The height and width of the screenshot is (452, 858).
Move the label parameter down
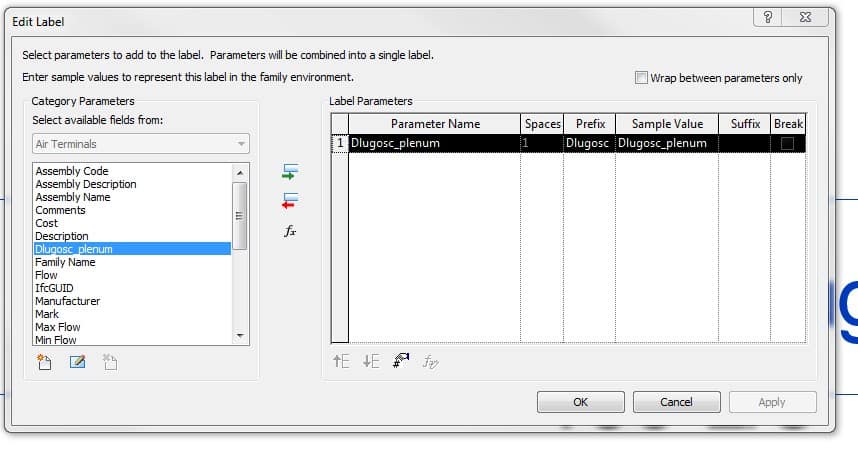[x=370, y=361]
